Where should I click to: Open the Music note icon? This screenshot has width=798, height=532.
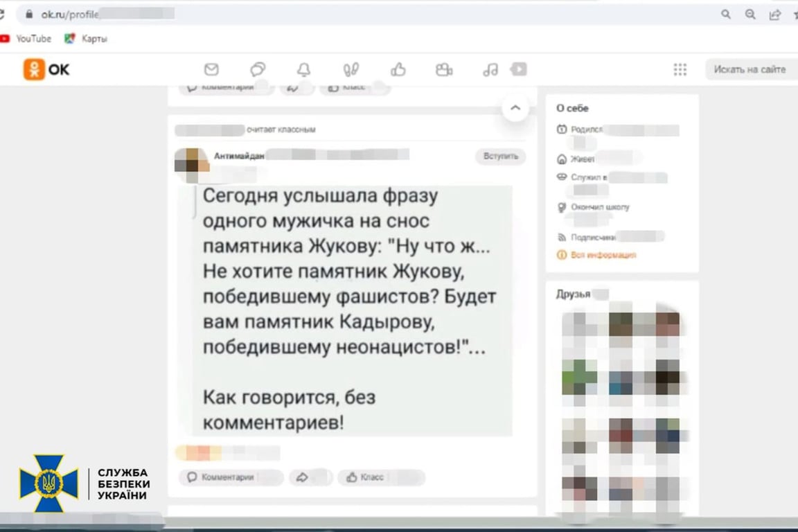[x=490, y=69]
